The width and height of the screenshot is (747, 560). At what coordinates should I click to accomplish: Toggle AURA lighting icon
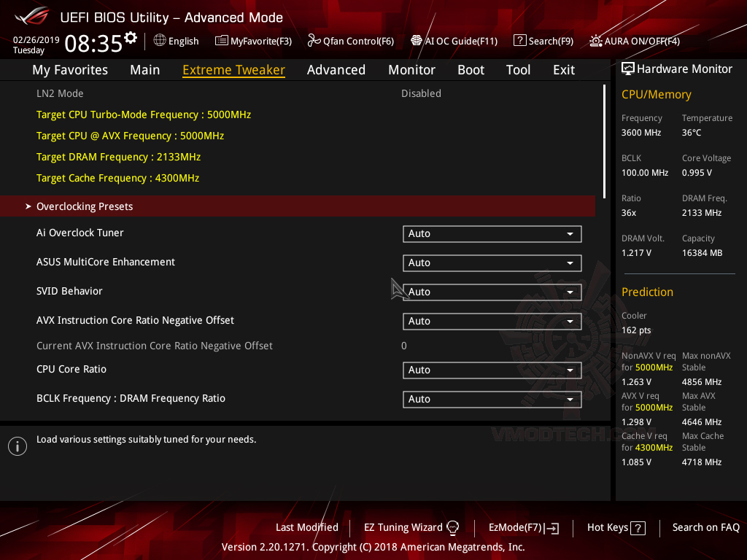(595, 41)
